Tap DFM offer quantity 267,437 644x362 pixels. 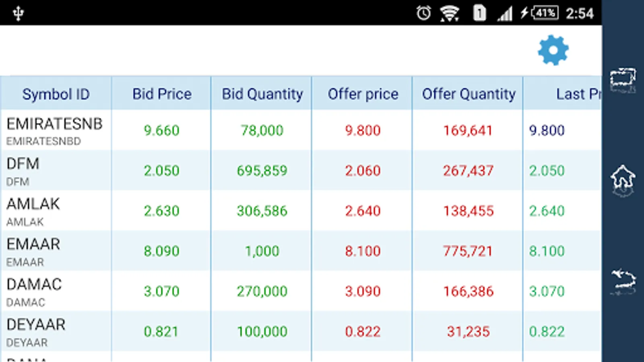[x=468, y=171]
